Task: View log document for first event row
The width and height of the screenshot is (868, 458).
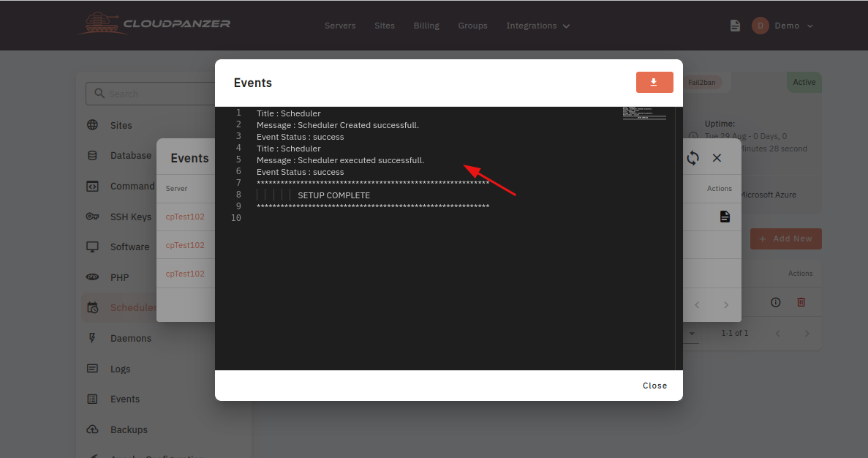Action: 725,217
